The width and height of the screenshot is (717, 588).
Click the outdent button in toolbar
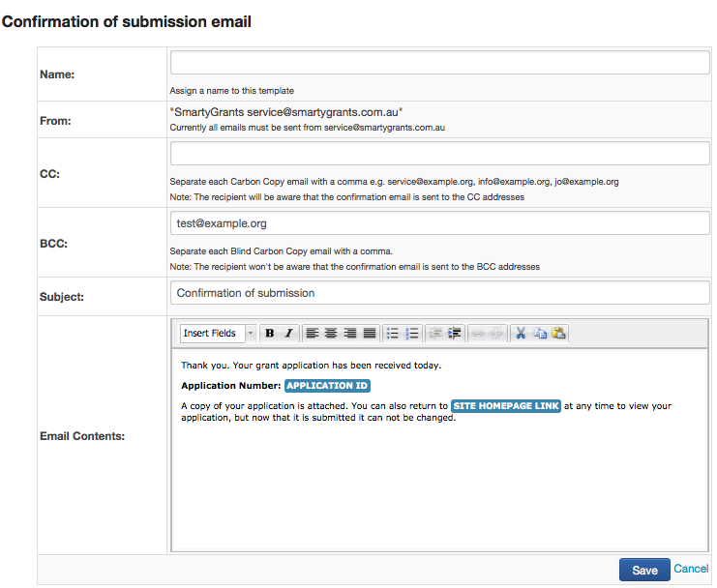[x=436, y=334]
